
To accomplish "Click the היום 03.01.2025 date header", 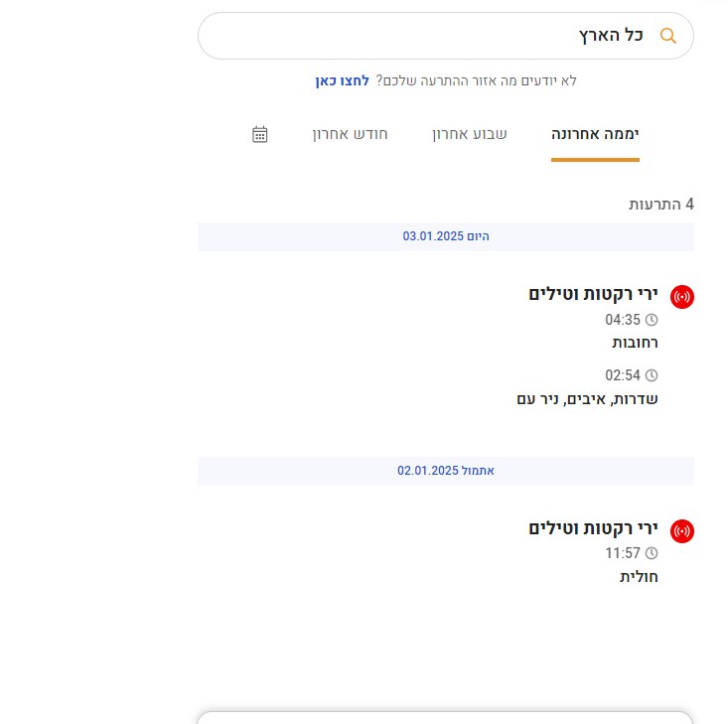I will pos(446,236).
